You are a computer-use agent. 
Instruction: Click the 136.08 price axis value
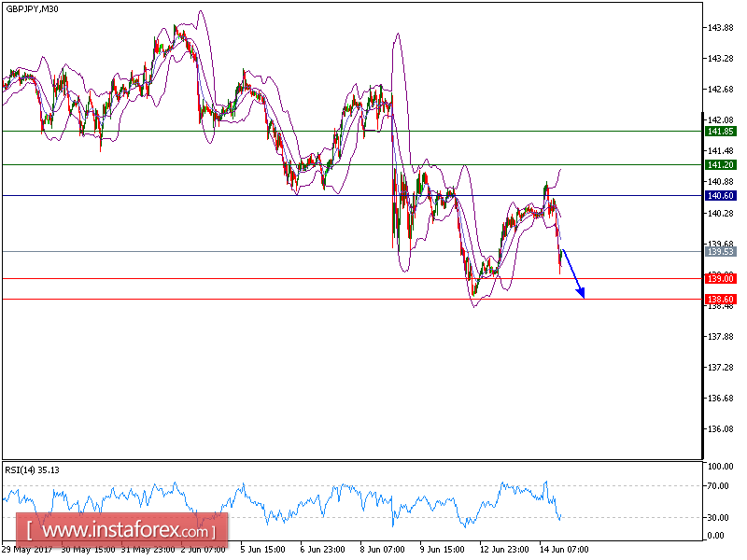[x=720, y=428]
